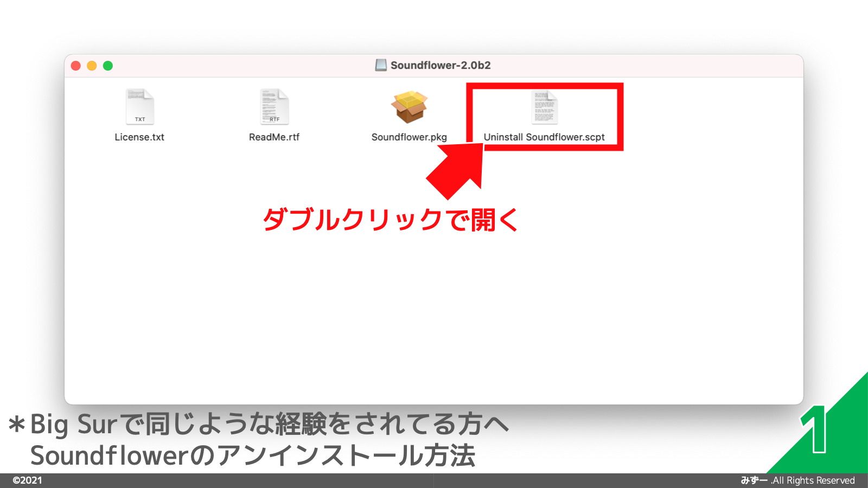This screenshot has height=488, width=868.
Task: Click the Uninstall Soundflower.scpt file name
Action: coord(544,137)
